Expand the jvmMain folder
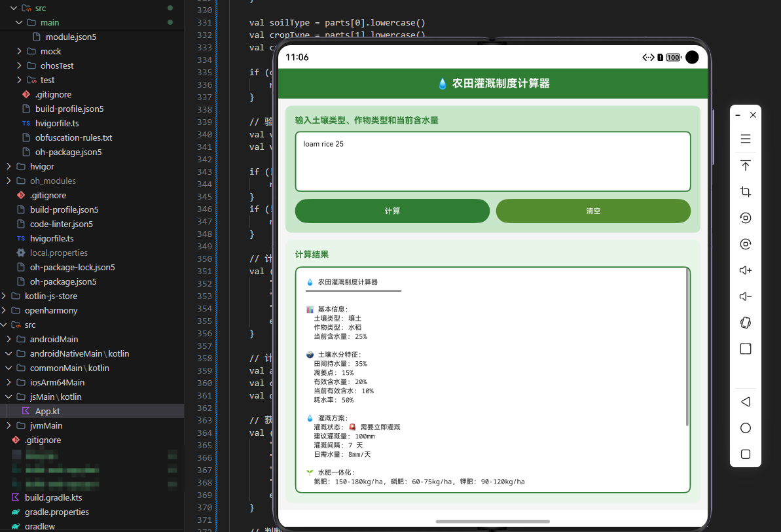The width and height of the screenshot is (781, 532). tap(9, 425)
